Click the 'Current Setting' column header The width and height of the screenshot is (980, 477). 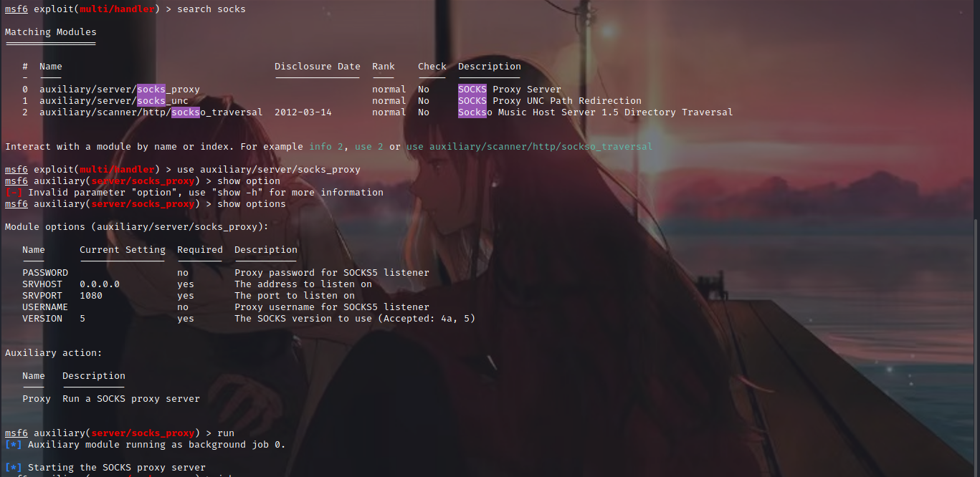[123, 250]
